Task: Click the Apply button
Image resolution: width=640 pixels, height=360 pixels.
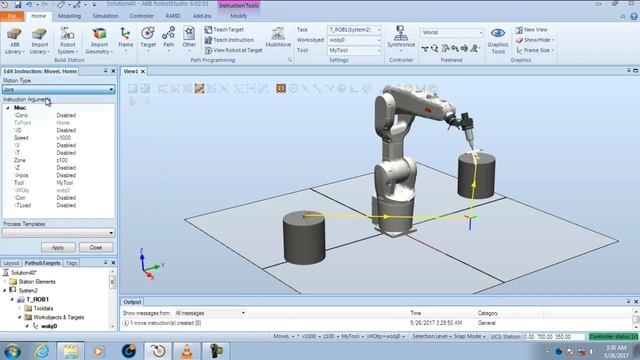Action: 58,247
